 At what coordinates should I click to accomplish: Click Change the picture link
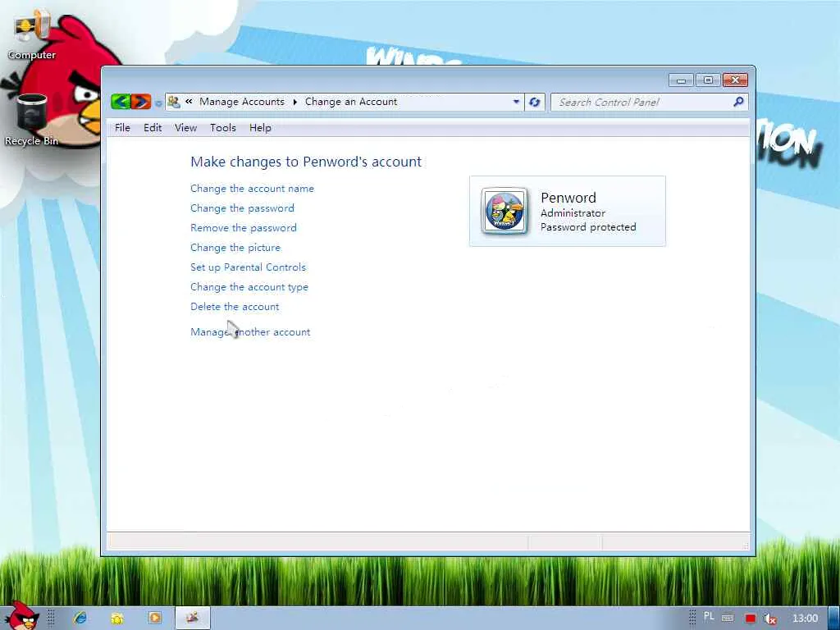(235, 248)
